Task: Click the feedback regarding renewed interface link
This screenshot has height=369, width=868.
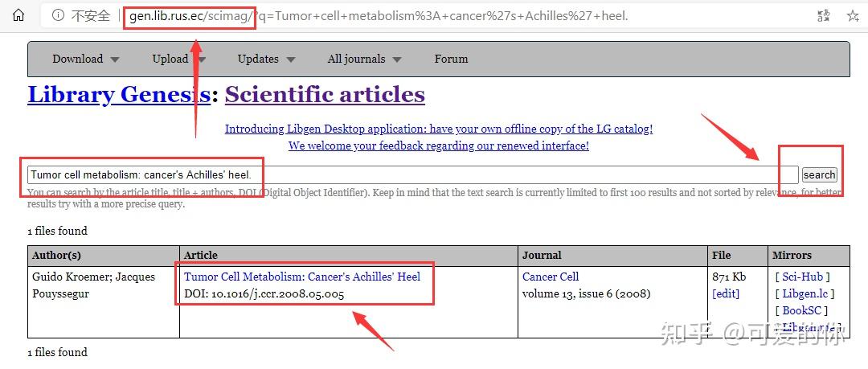Action: pyautogui.click(x=439, y=146)
